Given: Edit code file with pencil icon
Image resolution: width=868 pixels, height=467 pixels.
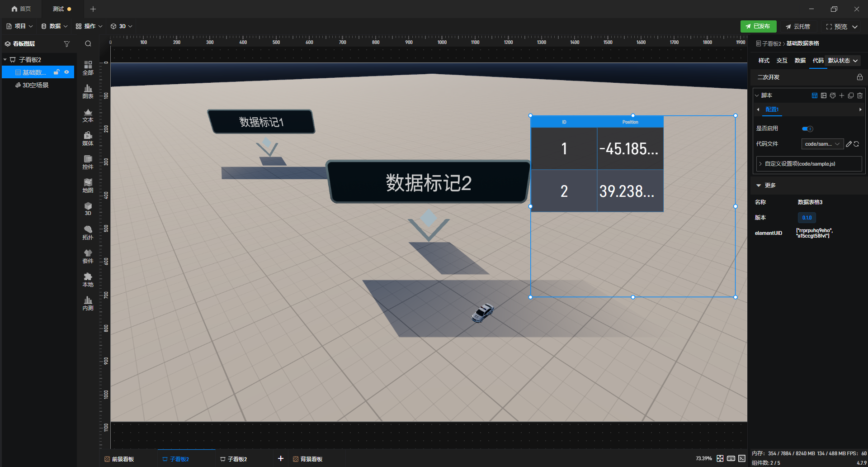Looking at the screenshot, I should tap(849, 144).
